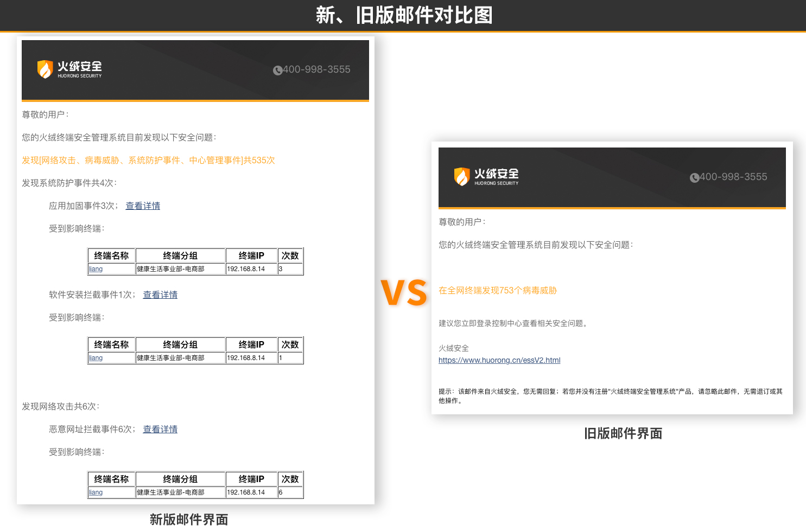The image size is (806, 532).
Task: Click the Huorong shield logo in the new-version email
Action: pyautogui.click(x=45, y=69)
